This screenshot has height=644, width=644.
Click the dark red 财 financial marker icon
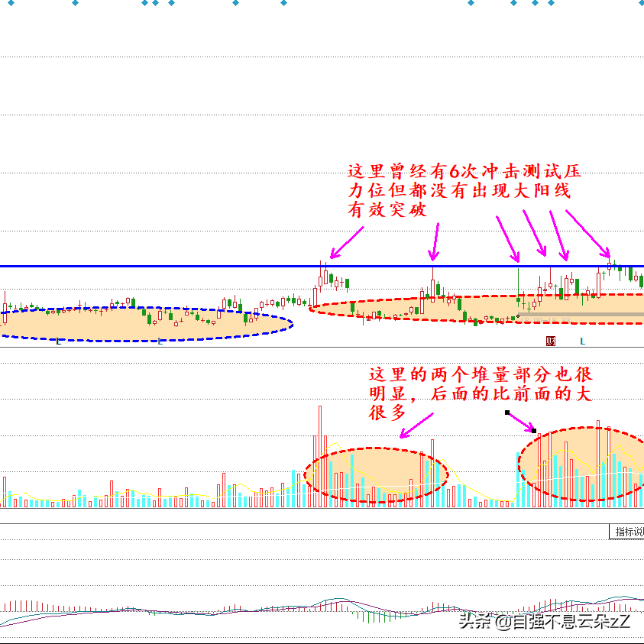pyautogui.click(x=550, y=341)
